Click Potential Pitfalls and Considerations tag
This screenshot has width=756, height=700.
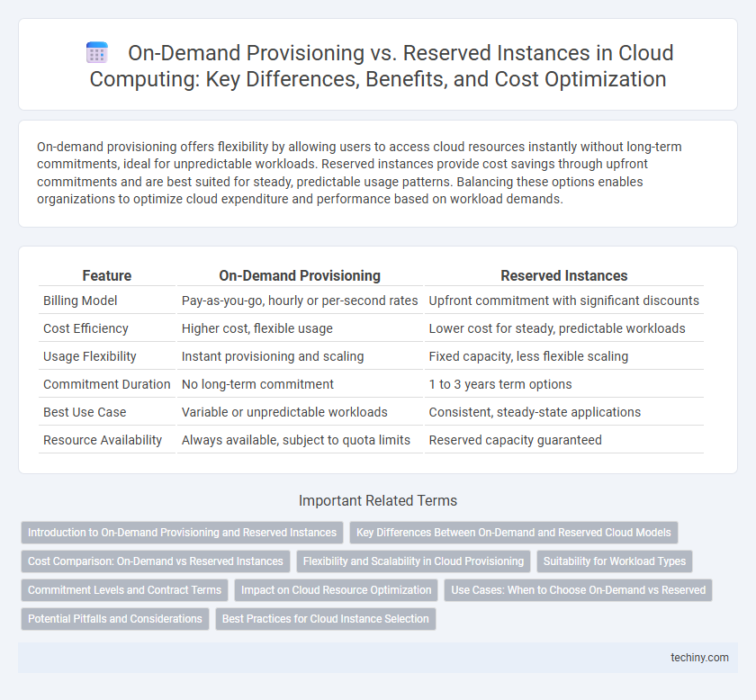click(115, 618)
